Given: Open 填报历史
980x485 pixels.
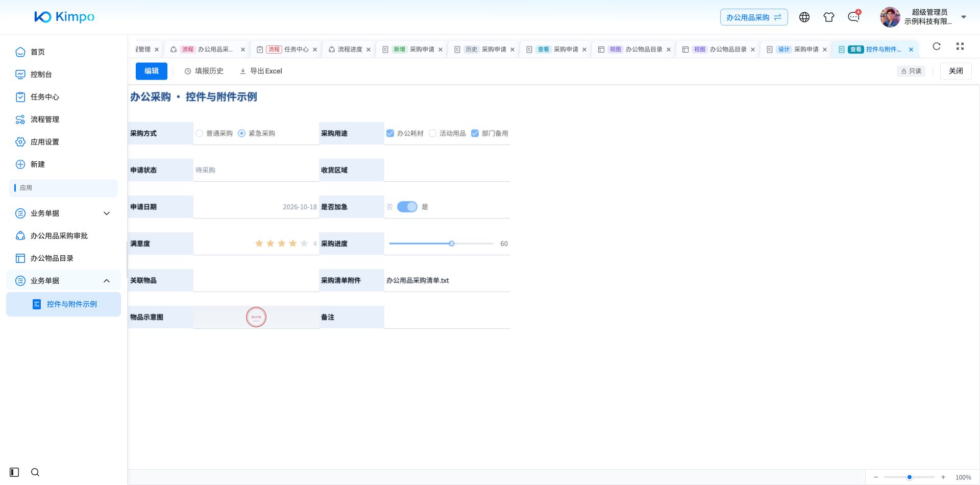Looking at the screenshot, I should 204,71.
